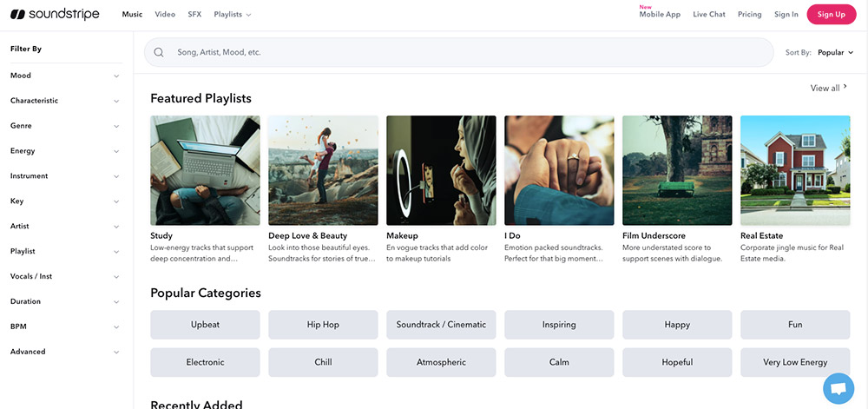
Task: Click the Soundstripe logo
Action: [x=56, y=15]
